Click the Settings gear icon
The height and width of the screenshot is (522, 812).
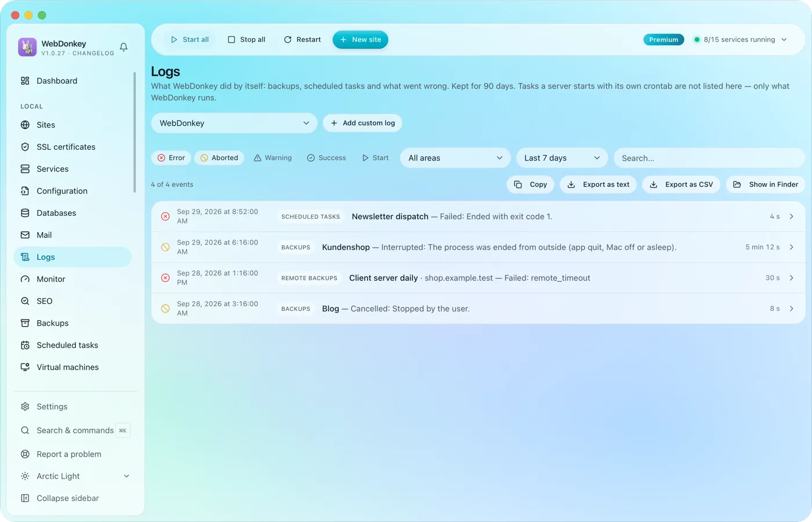(25, 407)
